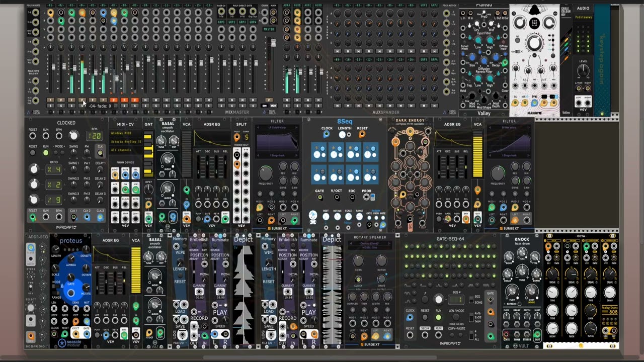Click the CLK 3 output jack on Clocked
The image size is (644, 362).
tap(100, 217)
